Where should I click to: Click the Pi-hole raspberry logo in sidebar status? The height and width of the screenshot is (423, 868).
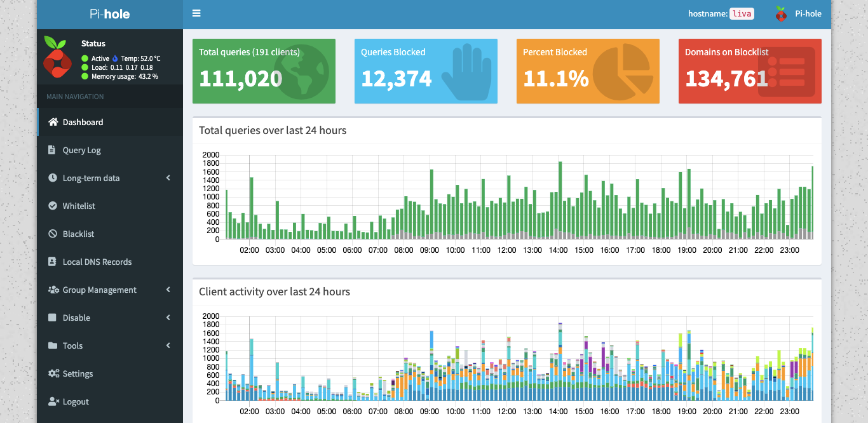click(57, 57)
